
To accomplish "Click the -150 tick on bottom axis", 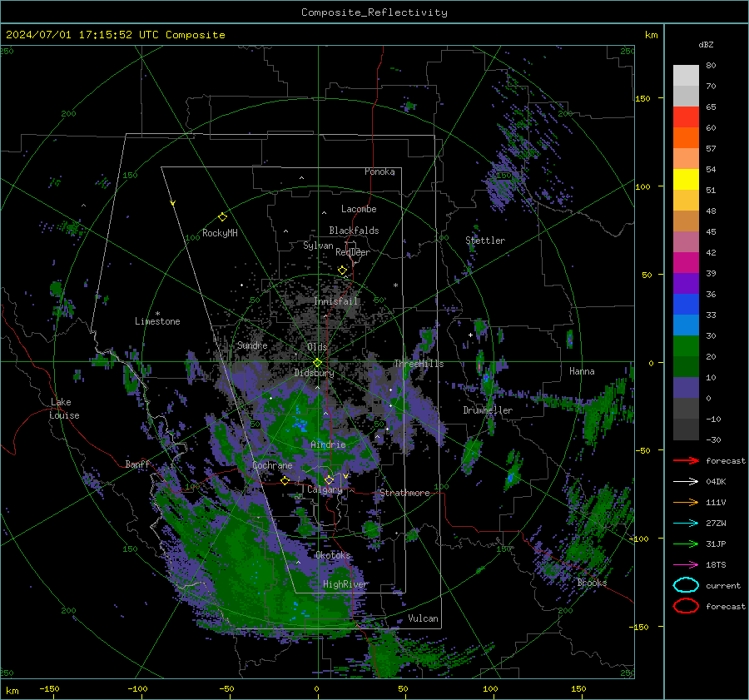I will (49, 688).
